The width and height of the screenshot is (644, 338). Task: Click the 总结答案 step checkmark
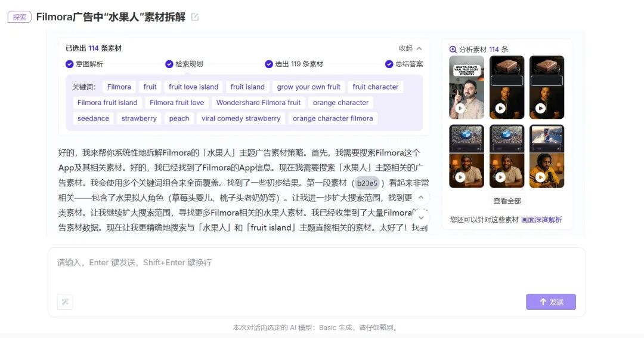point(389,64)
